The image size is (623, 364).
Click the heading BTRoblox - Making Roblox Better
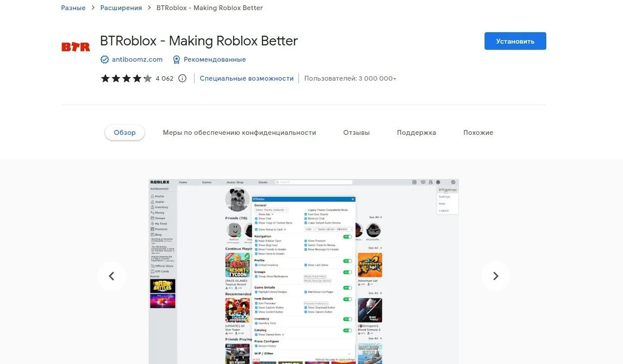pyautogui.click(x=199, y=41)
